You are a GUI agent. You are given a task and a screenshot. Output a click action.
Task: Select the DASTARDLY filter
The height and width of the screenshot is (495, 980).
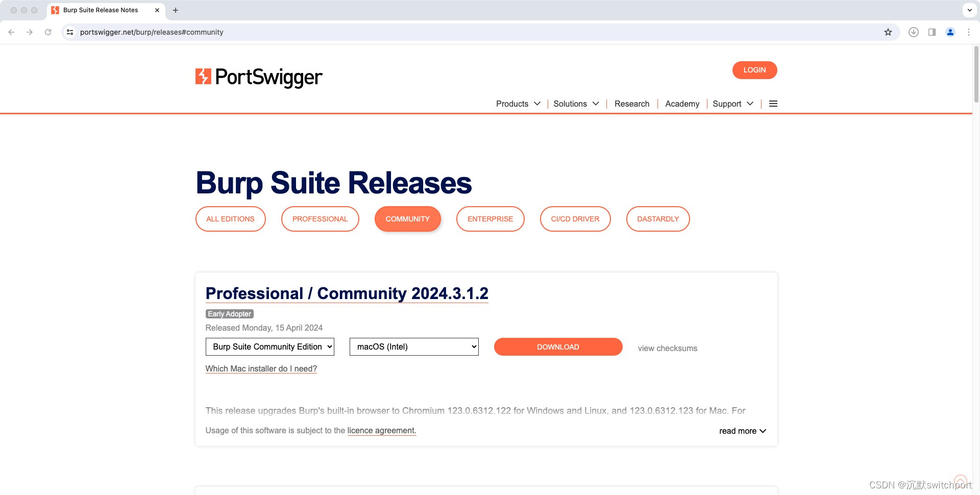pos(658,219)
